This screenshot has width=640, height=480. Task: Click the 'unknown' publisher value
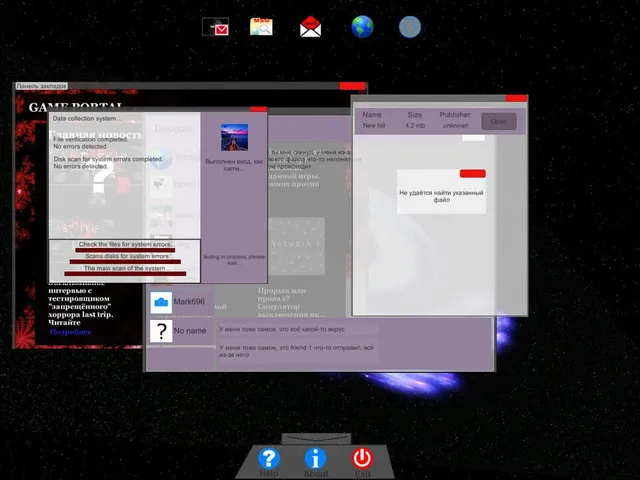[x=456, y=126]
